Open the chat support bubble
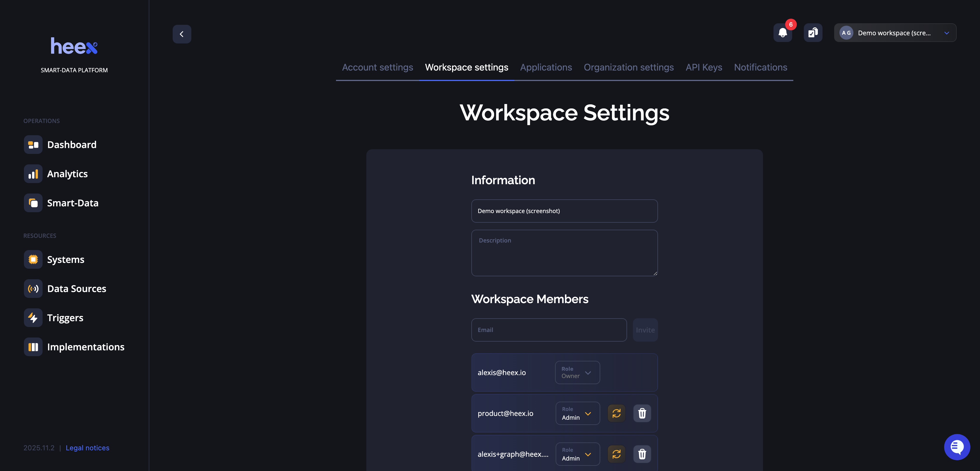The height and width of the screenshot is (471, 980). point(957,447)
